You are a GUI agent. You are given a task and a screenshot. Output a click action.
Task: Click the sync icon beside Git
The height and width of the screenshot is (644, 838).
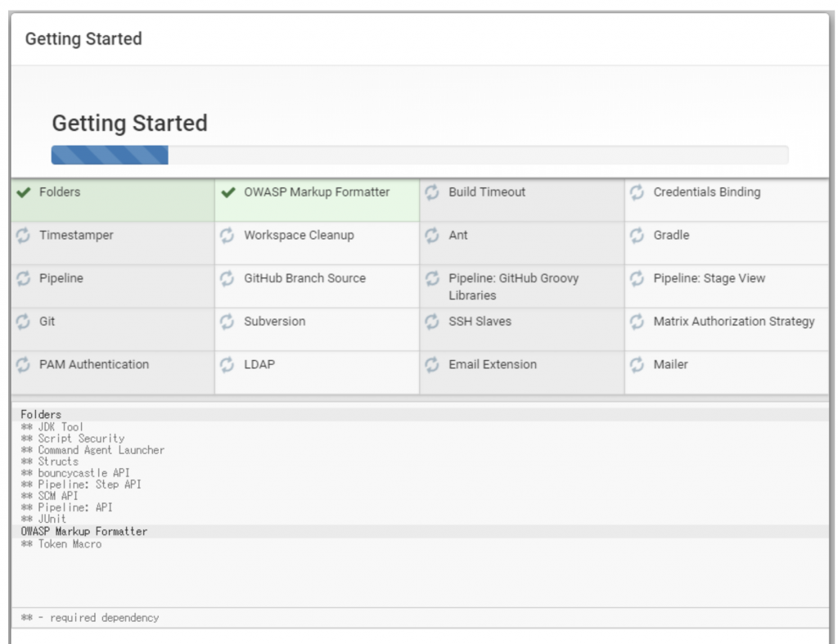[x=24, y=322]
